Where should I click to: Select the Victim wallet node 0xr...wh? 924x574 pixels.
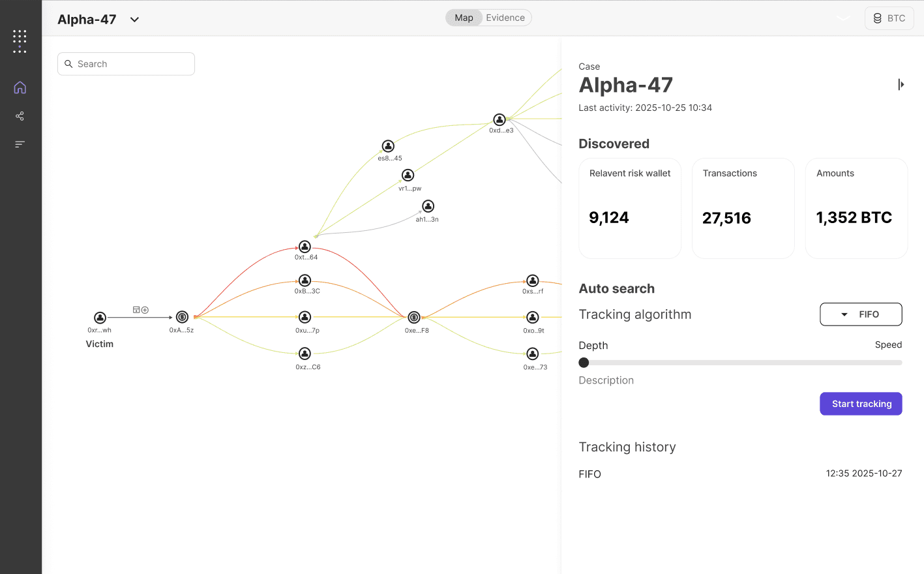pos(100,318)
